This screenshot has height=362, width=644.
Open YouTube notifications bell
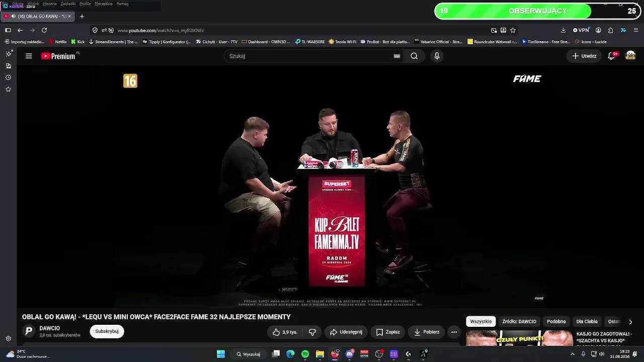click(611, 56)
